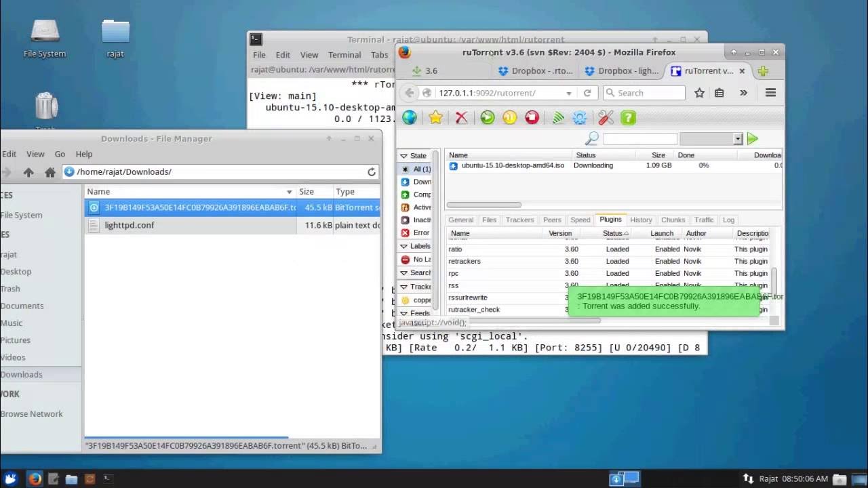
Task: Open the search engine dropdown in ruTorrent
Action: click(x=738, y=138)
